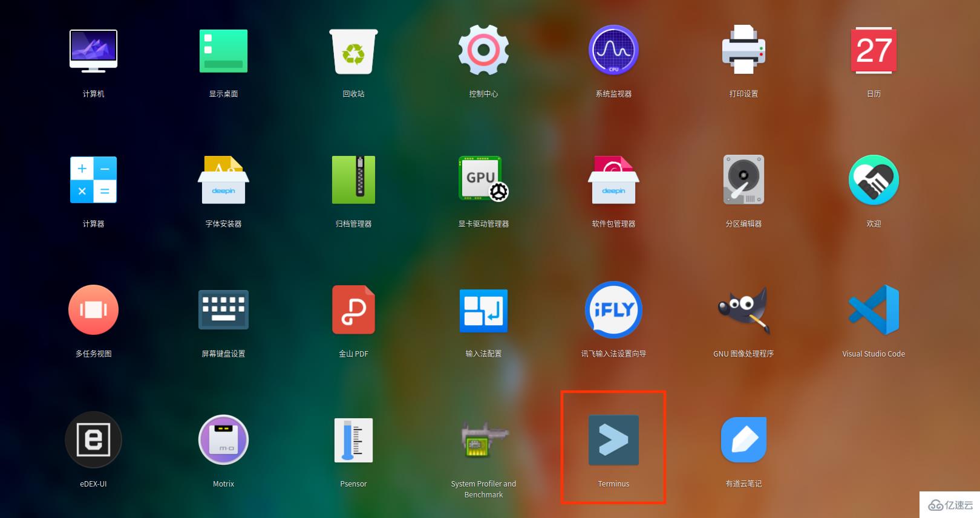Click the '分区编辑器' text label

743,224
